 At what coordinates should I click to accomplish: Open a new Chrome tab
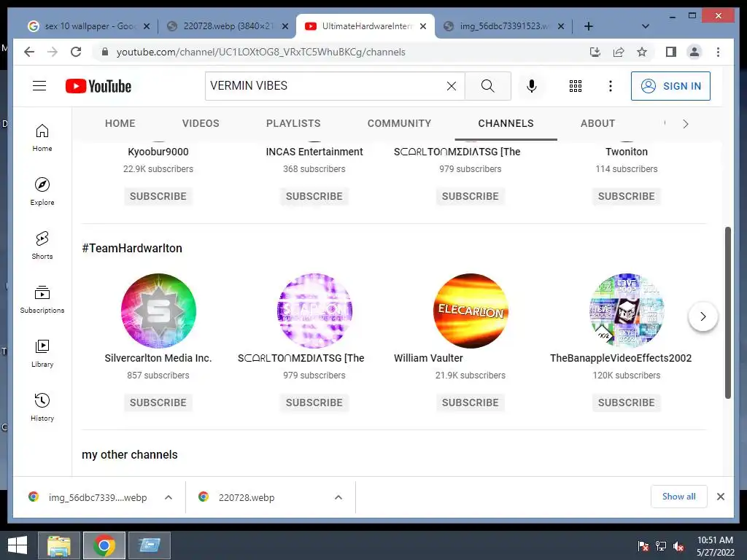pos(589,26)
